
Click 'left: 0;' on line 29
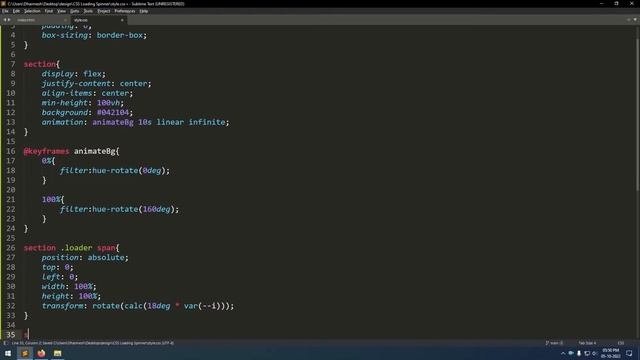(60, 277)
